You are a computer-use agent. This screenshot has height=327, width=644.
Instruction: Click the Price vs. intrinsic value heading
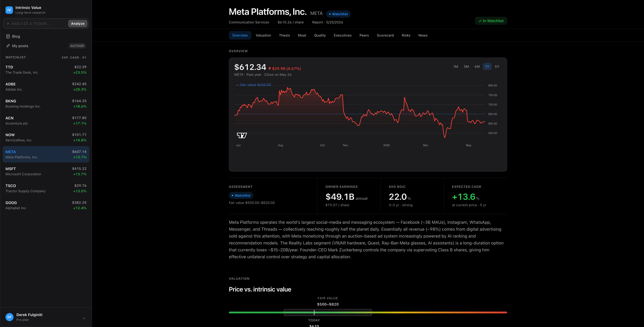[260, 289]
